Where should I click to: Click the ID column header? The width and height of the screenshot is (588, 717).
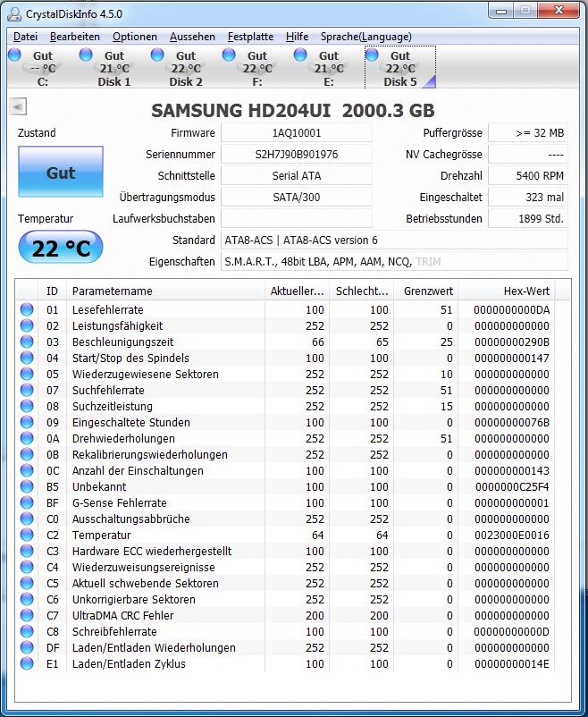pos(52,291)
